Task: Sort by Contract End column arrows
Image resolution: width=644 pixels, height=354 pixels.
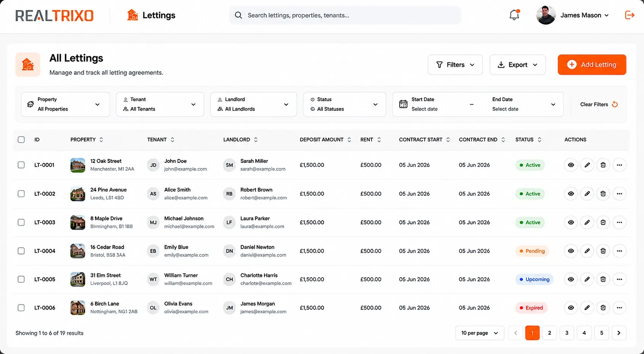Action: [x=503, y=140]
